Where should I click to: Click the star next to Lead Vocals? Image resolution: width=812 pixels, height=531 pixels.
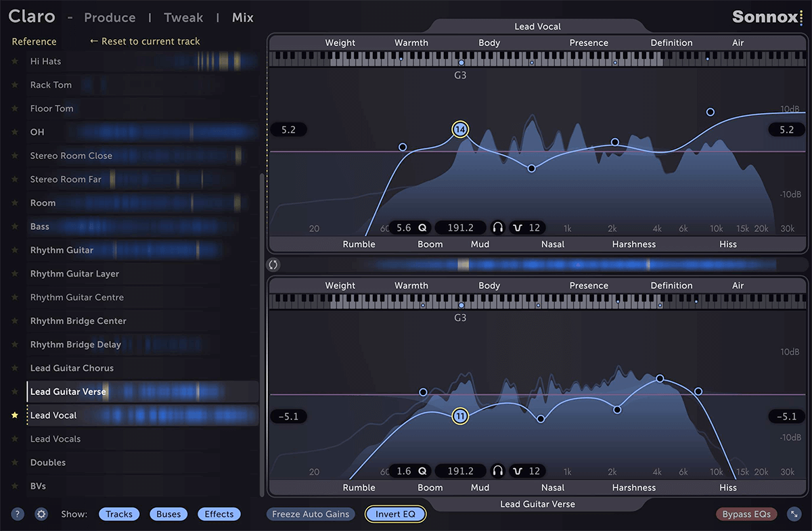14,439
